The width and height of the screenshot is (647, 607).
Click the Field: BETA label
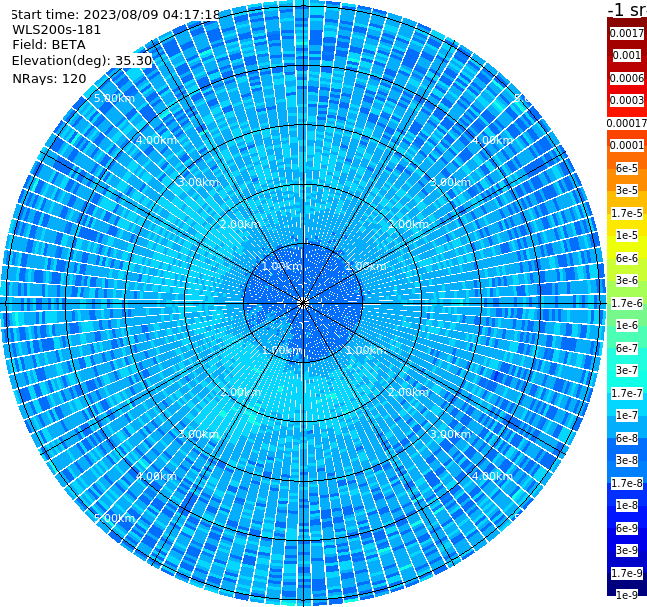click(49, 45)
